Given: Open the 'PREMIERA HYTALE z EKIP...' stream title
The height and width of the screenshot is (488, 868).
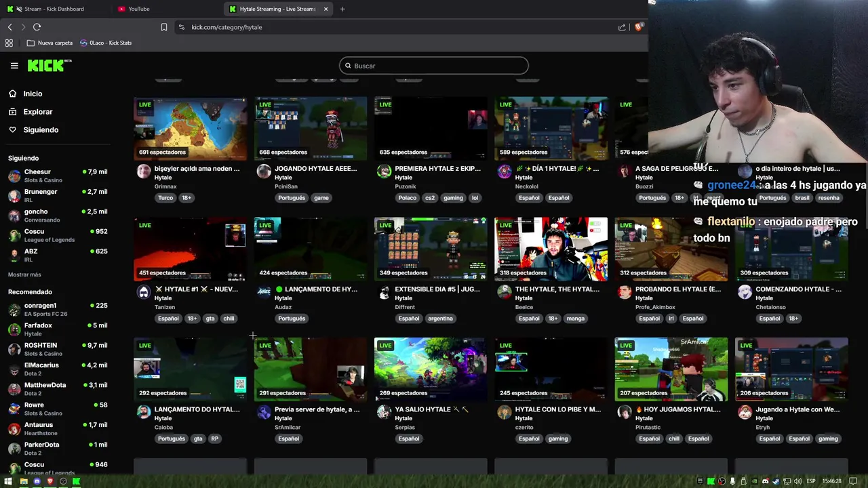Looking at the screenshot, I should 437,169.
